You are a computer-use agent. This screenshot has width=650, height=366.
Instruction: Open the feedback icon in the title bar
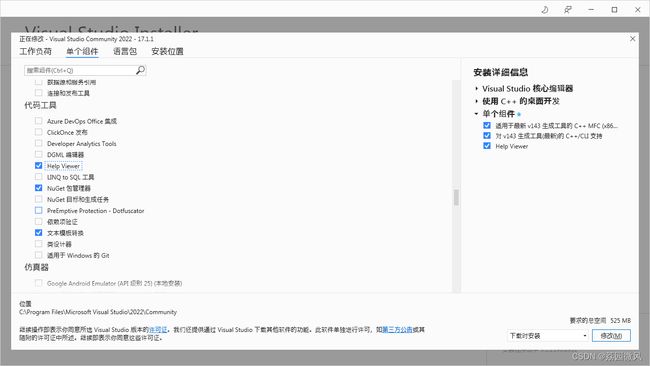coord(568,10)
